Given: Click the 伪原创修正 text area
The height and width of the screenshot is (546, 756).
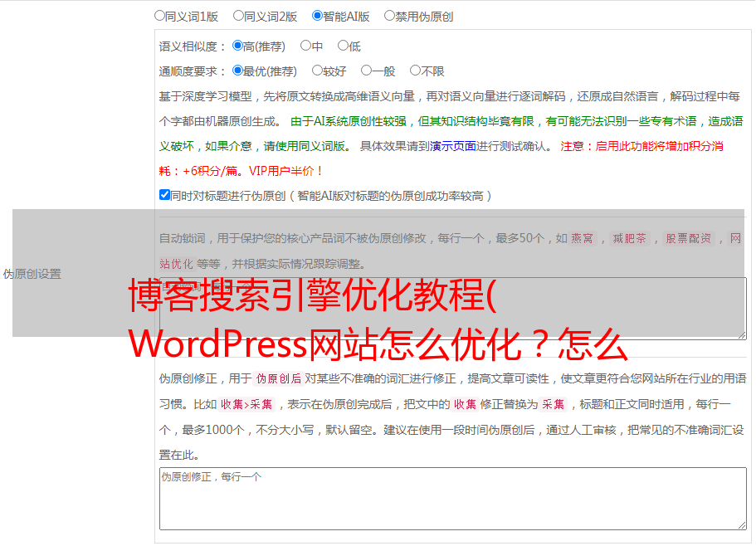Looking at the screenshot, I should point(452,498).
